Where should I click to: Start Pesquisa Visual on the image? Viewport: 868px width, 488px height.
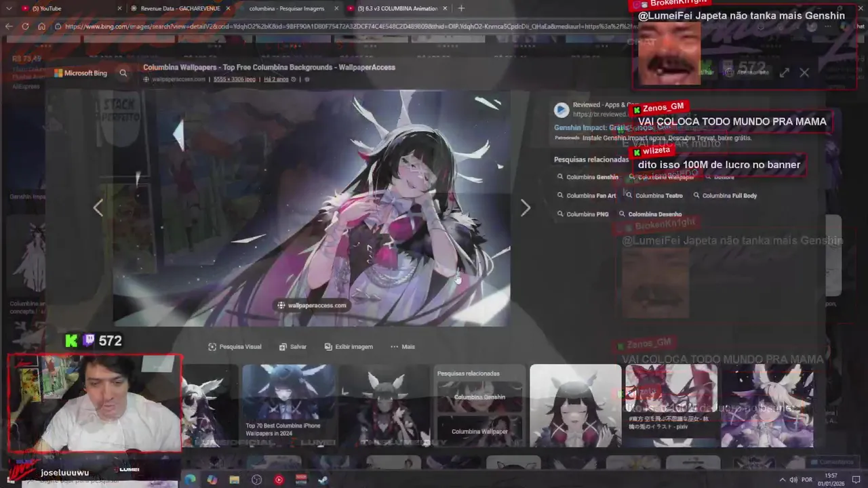pos(235,346)
